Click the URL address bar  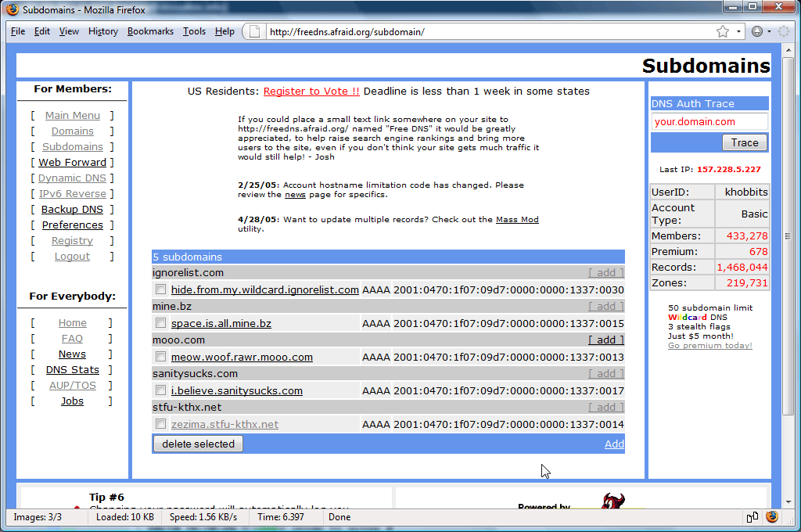click(490, 31)
